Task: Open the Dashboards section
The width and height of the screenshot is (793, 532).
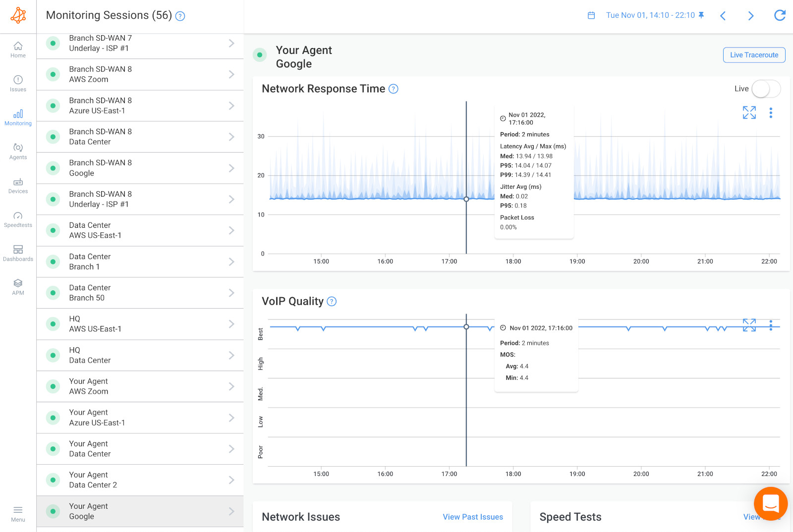Action: [18, 251]
